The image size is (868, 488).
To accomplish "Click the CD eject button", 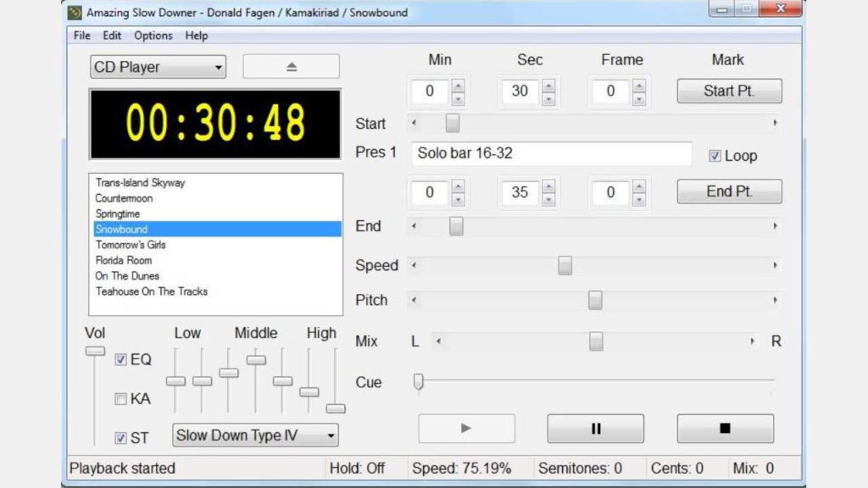I will pyautogui.click(x=292, y=66).
